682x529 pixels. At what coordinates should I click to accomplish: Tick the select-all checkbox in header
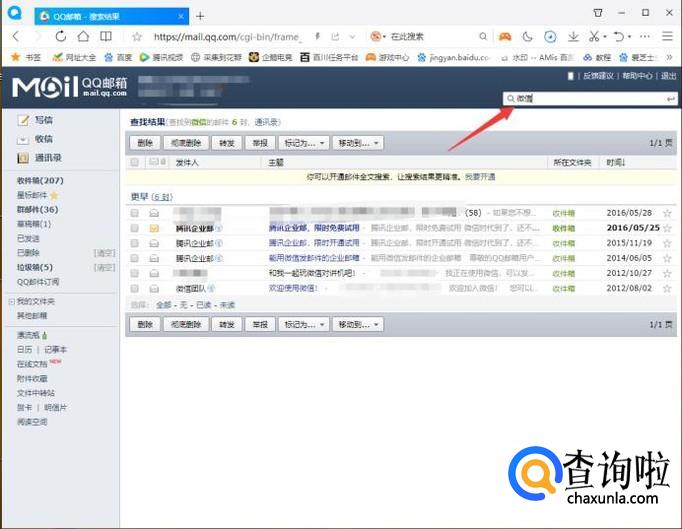[x=134, y=162]
